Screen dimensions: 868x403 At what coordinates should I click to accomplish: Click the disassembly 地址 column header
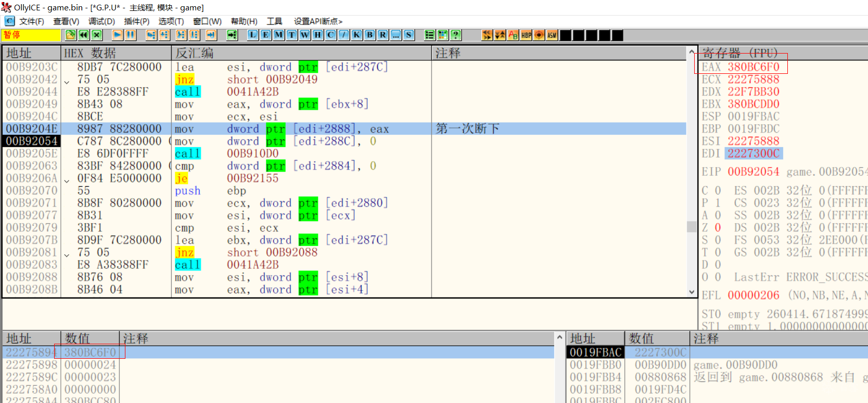(32, 53)
